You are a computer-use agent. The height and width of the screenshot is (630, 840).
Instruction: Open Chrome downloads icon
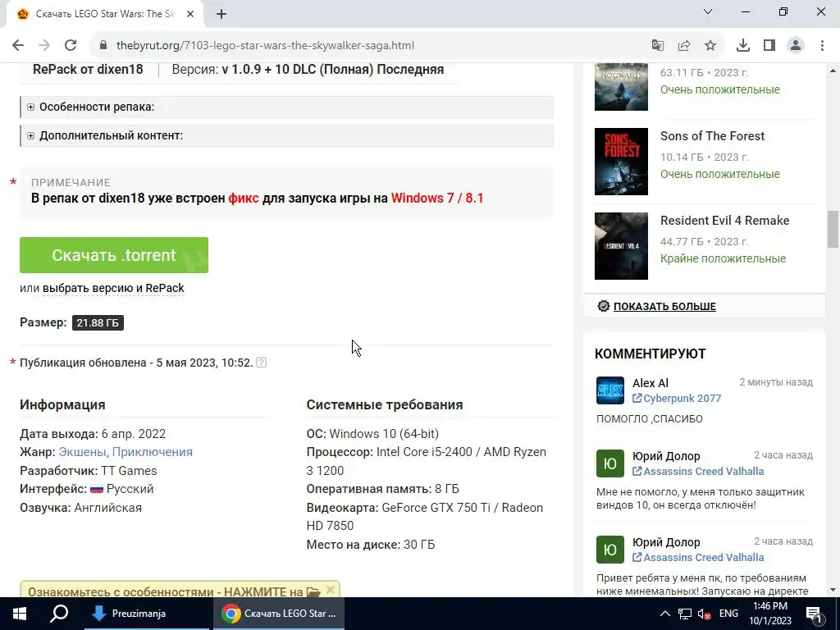743,46
